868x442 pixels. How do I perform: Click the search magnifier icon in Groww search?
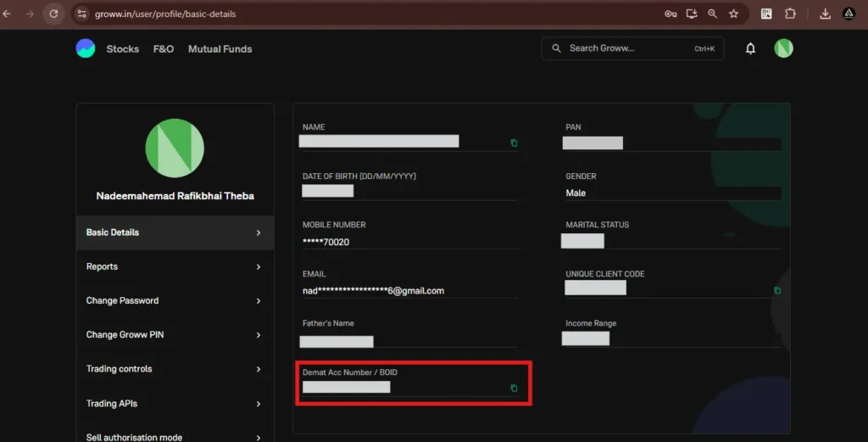[x=556, y=48]
